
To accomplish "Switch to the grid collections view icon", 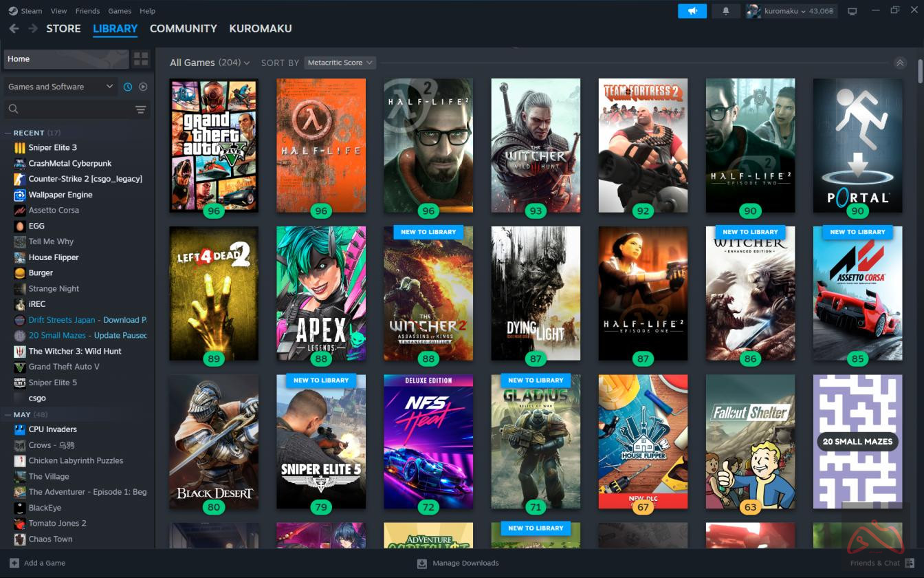I will point(140,59).
